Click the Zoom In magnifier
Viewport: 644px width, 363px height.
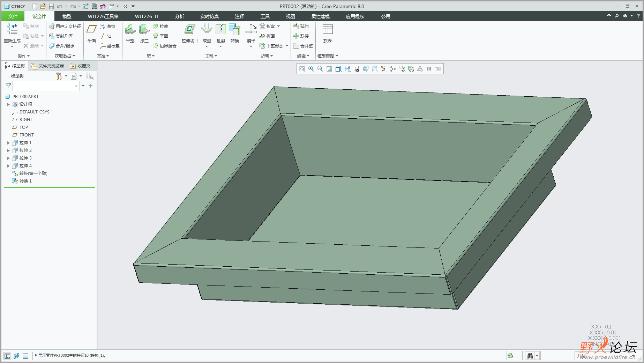311,69
